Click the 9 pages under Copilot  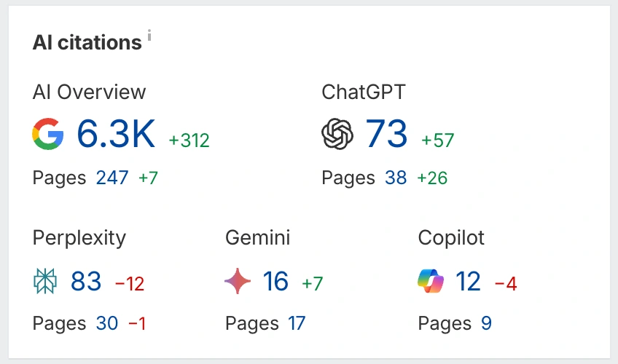click(x=486, y=323)
